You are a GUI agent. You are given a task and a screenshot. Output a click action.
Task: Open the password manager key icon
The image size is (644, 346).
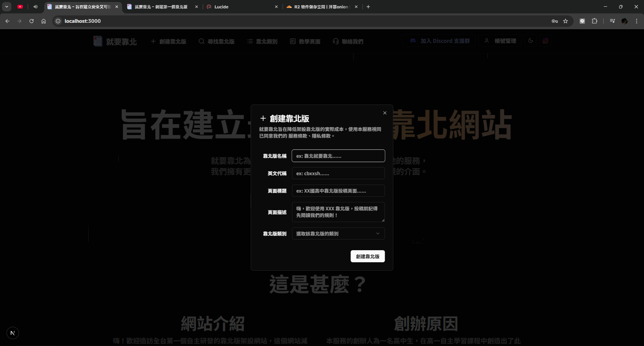click(554, 21)
